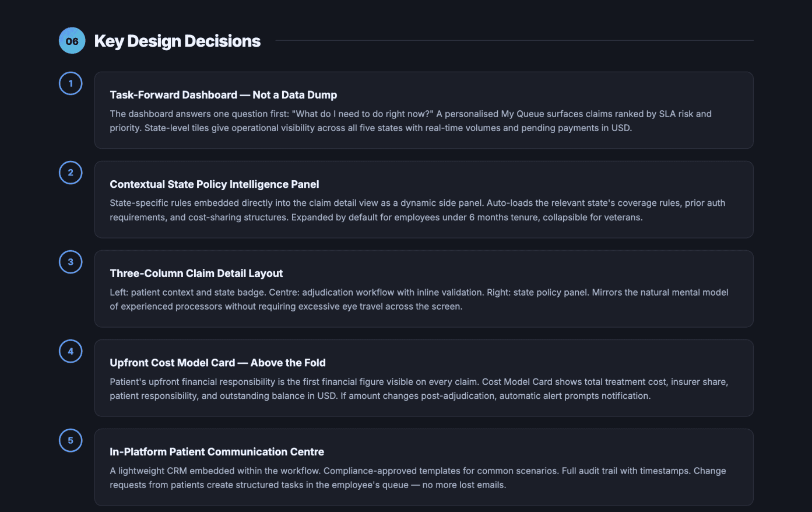Click the horizontal divider beside the section heading
This screenshot has width=812, height=512.
514,41
